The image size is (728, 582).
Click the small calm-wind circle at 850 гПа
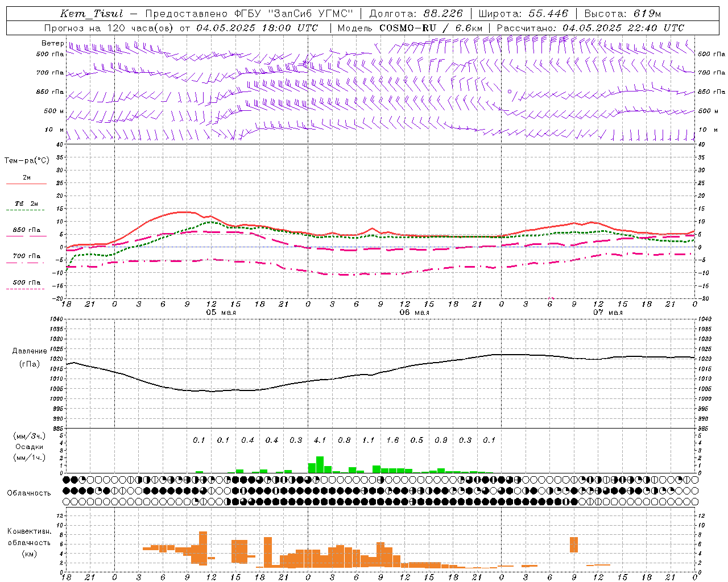pos(510,91)
